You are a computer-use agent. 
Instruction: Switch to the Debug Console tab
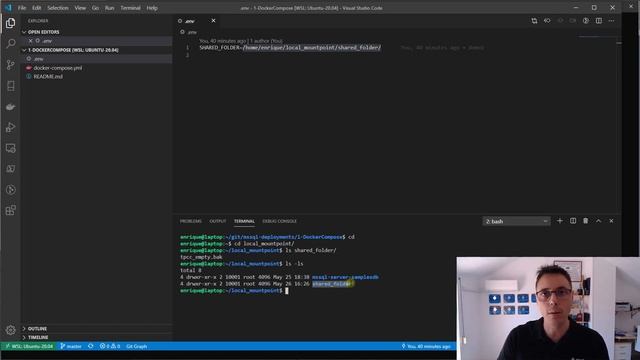(x=280, y=221)
